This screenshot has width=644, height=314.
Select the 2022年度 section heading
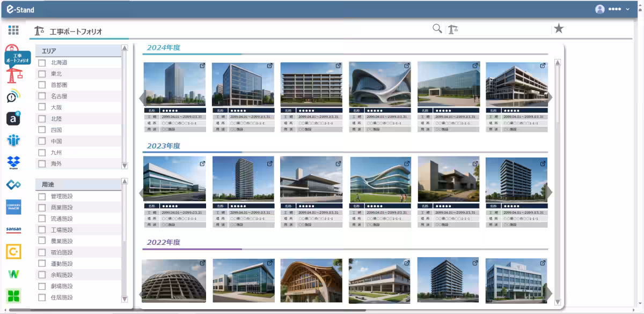coord(164,242)
